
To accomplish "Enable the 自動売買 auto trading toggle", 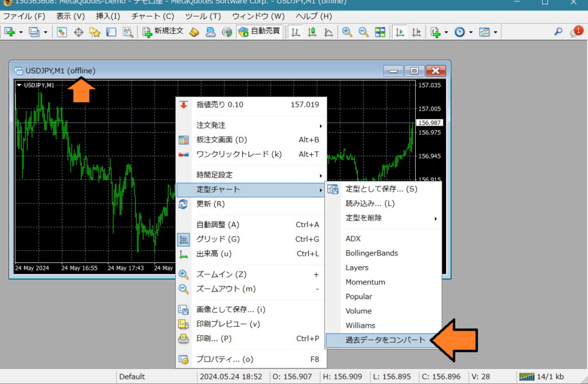I will [x=258, y=32].
